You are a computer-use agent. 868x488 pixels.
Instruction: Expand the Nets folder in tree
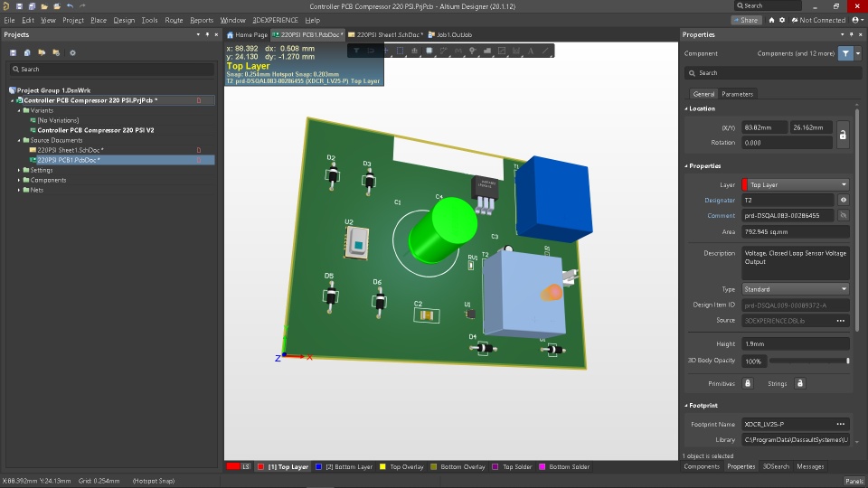[x=19, y=191]
